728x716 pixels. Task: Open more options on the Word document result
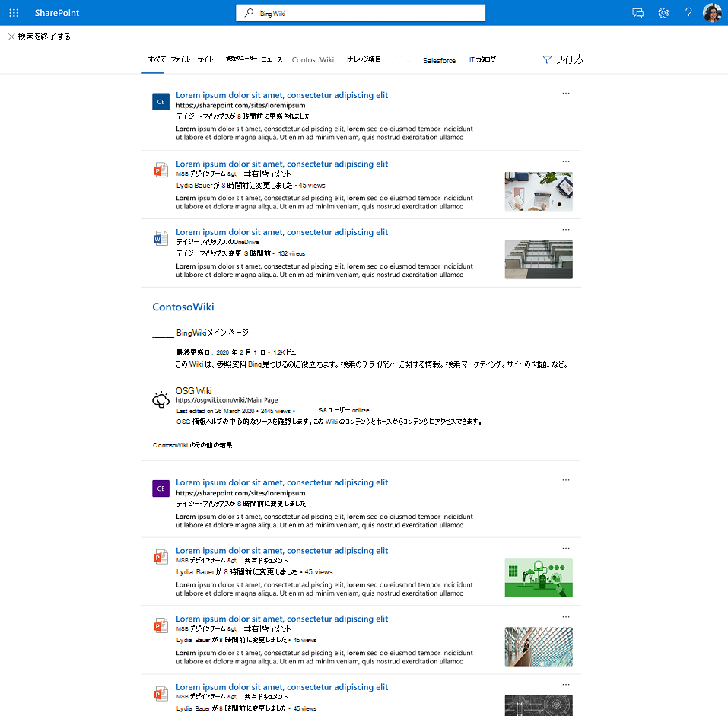[566, 229]
